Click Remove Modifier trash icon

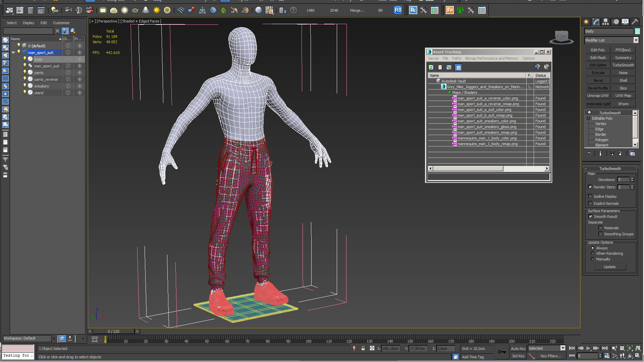coord(620,154)
